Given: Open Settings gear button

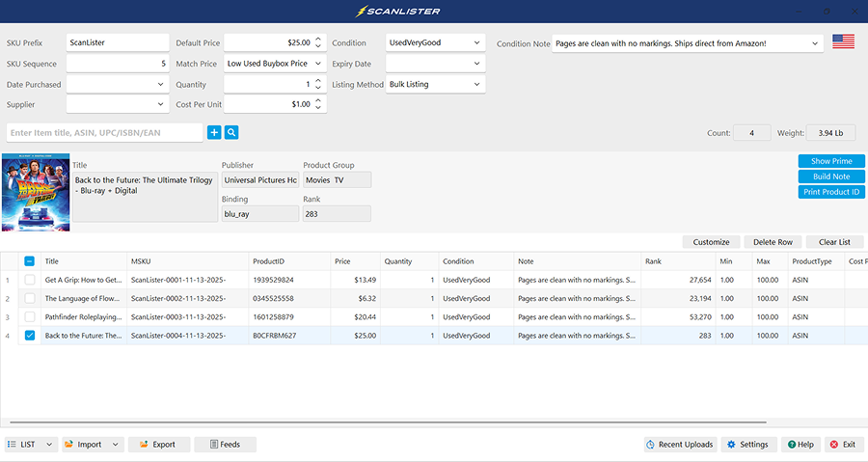Looking at the screenshot, I should [748, 445].
